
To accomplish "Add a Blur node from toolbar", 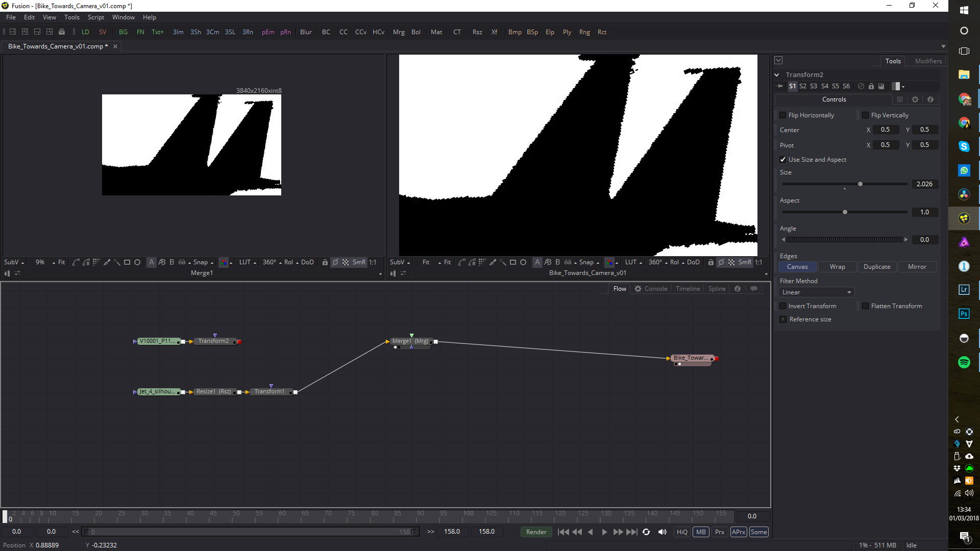I will pyautogui.click(x=306, y=32).
